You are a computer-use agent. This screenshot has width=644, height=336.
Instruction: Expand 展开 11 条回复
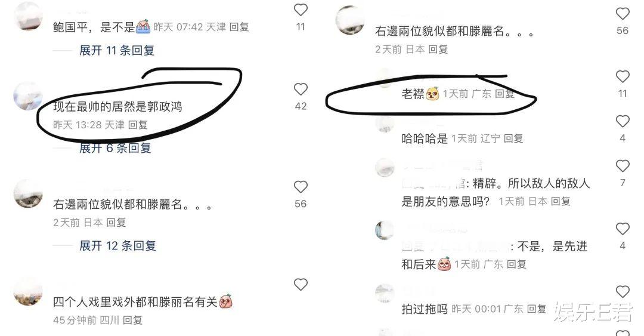click(117, 51)
